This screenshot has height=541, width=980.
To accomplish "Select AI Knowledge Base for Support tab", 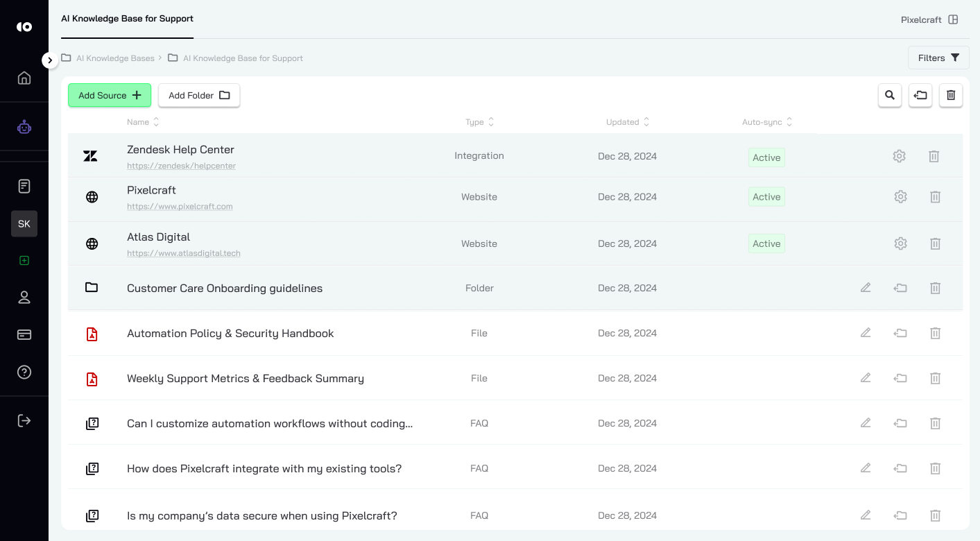I will click(128, 19).
